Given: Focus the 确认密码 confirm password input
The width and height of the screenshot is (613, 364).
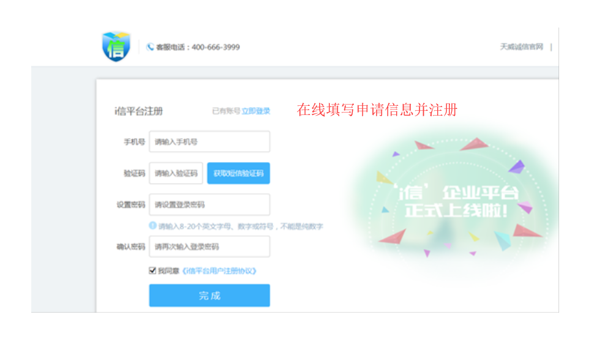Looking at the screenshot, I should tap(209, 247).
